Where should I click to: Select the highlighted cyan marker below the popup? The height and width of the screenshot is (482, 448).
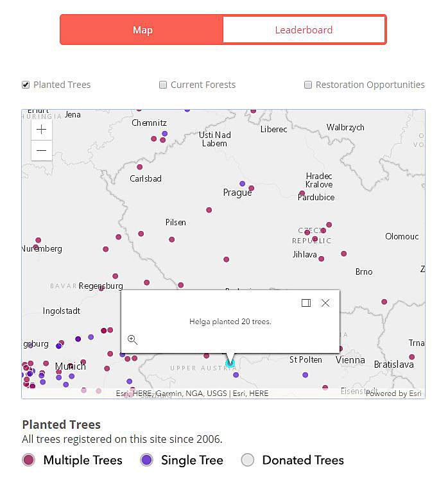[230, 364]
